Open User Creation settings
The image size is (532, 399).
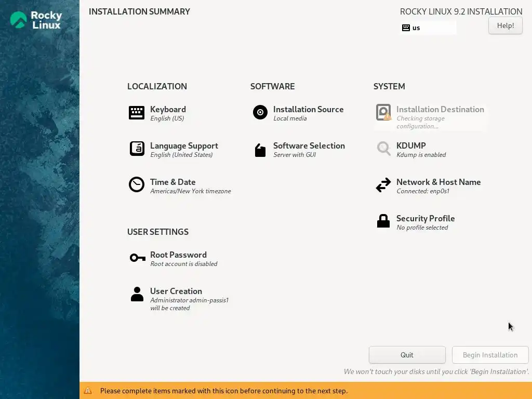(176, 291)
